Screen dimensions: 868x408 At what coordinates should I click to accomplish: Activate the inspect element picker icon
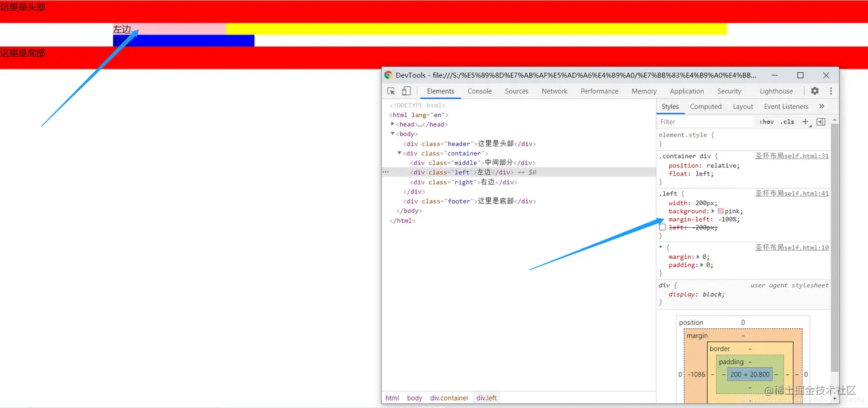coord(391,91)
